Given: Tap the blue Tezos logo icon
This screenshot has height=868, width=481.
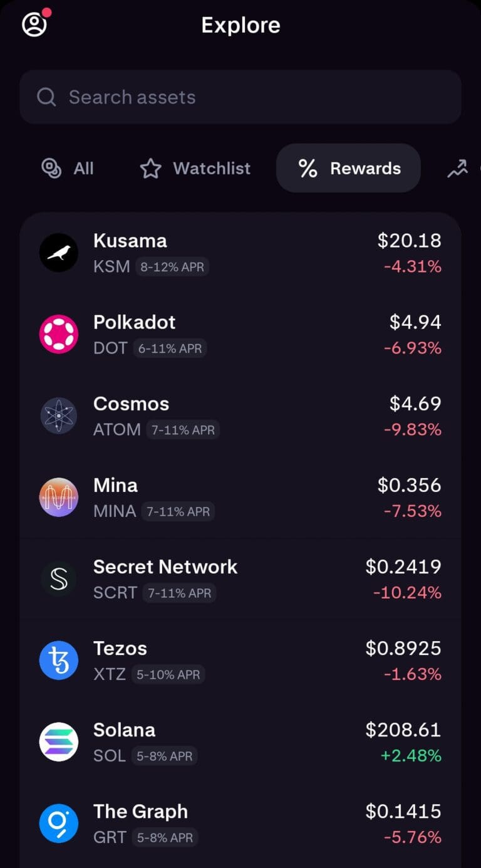Looking at the screenshot, I should (x=59, y=660).
